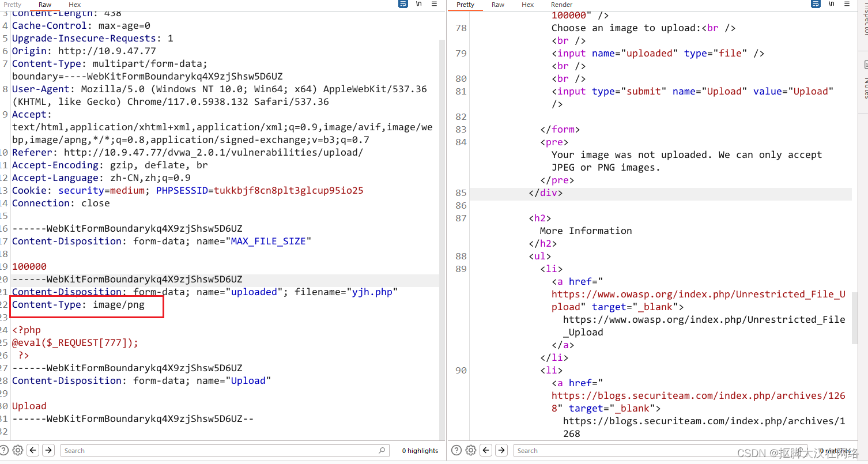The width and height of the screenshot is (868, 464).
Task: Go to previous match in request search
Action: pos(33,450)
